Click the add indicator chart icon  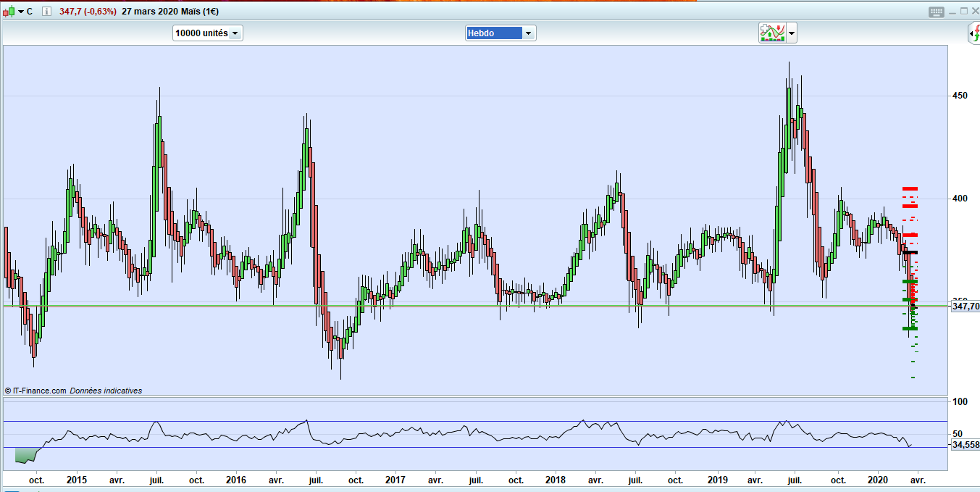tap(772, 33)
